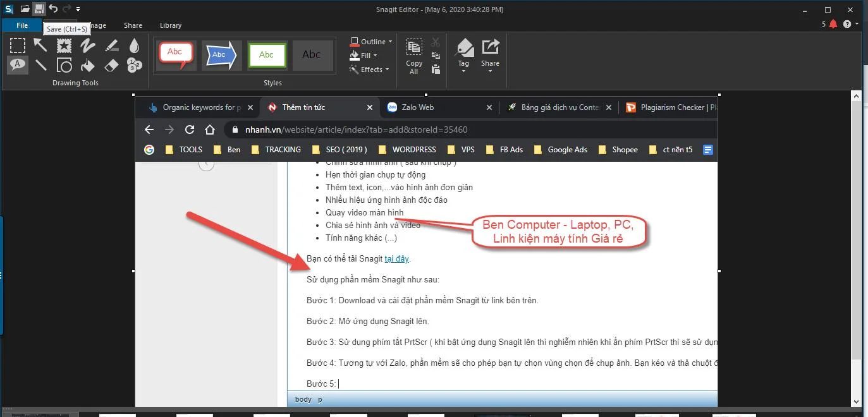Click the Redo arrow icon
The width and height of the screenshot is (868, 417).
coord(67,9)
